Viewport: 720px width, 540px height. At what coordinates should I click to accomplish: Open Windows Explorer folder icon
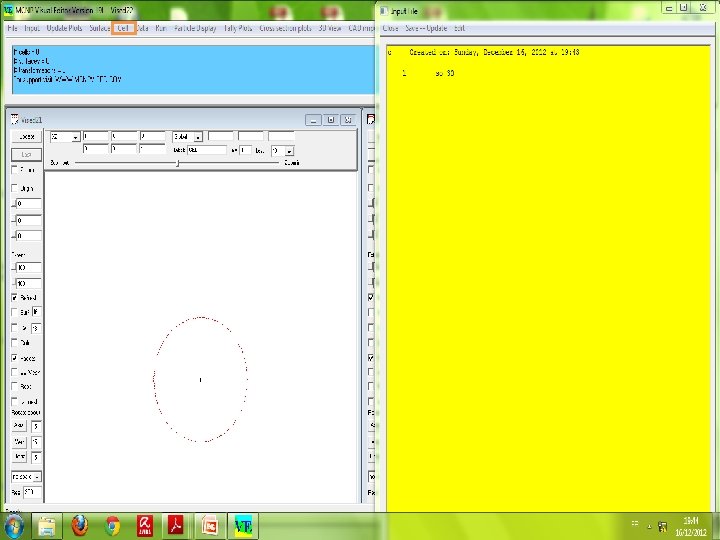tap(46, 526)
